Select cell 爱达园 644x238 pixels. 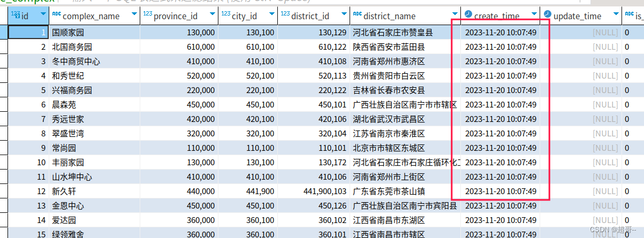94,220
